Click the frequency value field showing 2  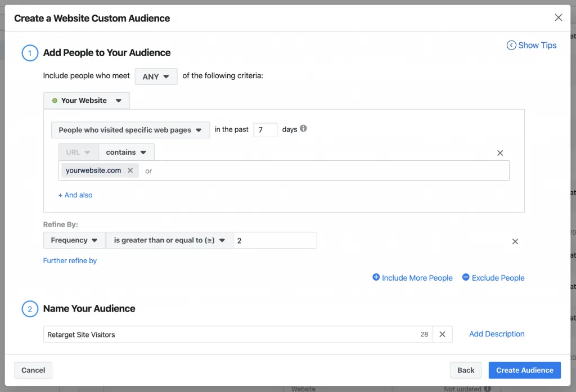coord(275,240)
